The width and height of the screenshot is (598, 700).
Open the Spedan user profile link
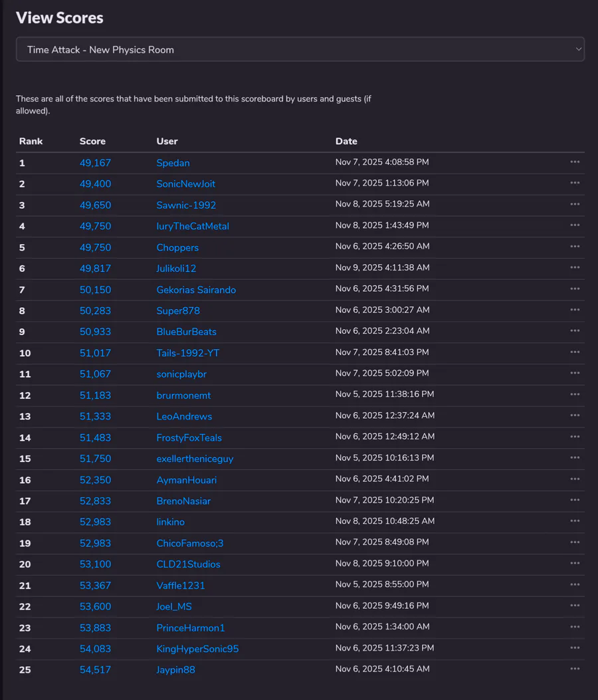click(x=173, y=163)
